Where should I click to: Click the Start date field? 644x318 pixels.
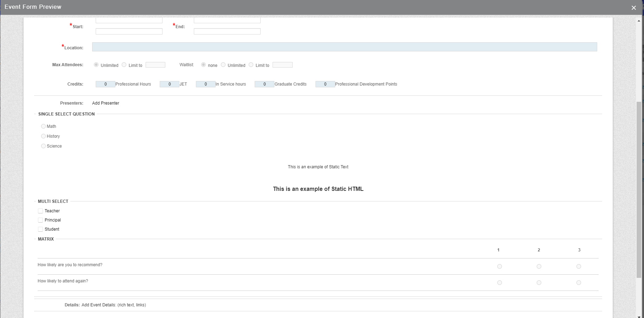point(129,20)
